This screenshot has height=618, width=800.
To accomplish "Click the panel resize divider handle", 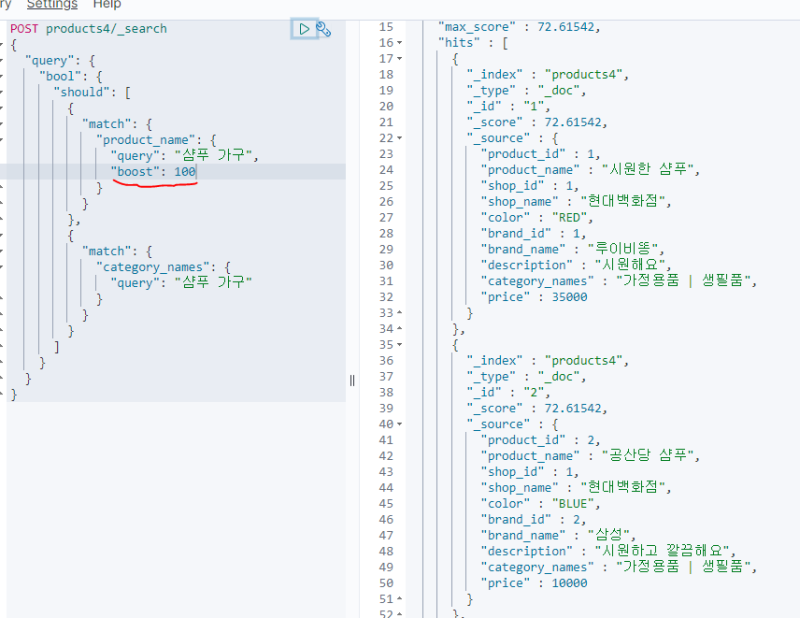I will [x=352, y=379].
